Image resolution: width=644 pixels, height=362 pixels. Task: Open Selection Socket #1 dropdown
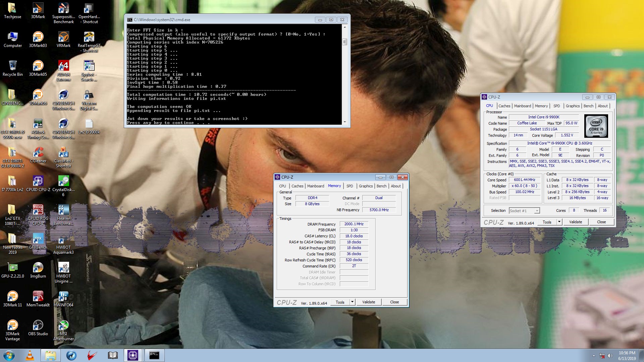click(x=524, y=210)
